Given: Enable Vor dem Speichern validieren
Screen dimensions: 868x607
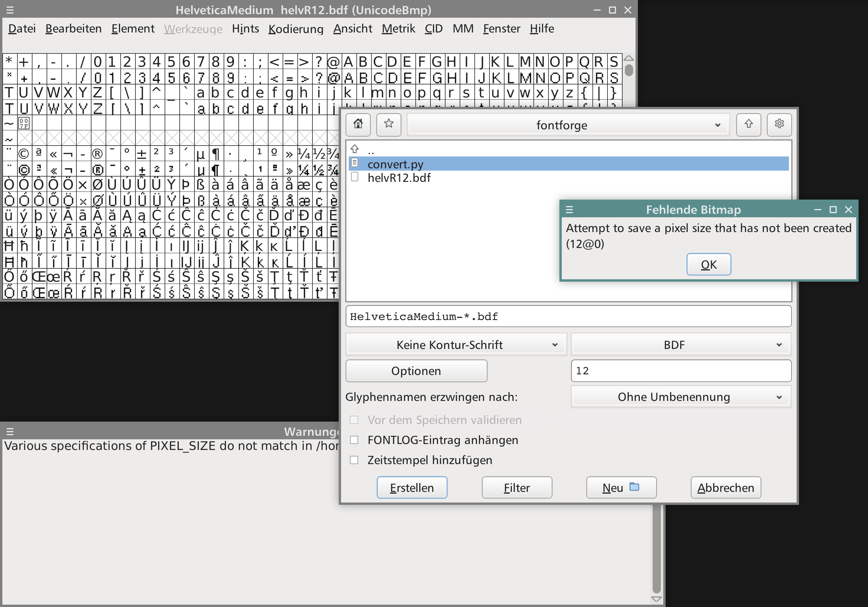Looking at the screenshot, I should (x=354, y=420).
